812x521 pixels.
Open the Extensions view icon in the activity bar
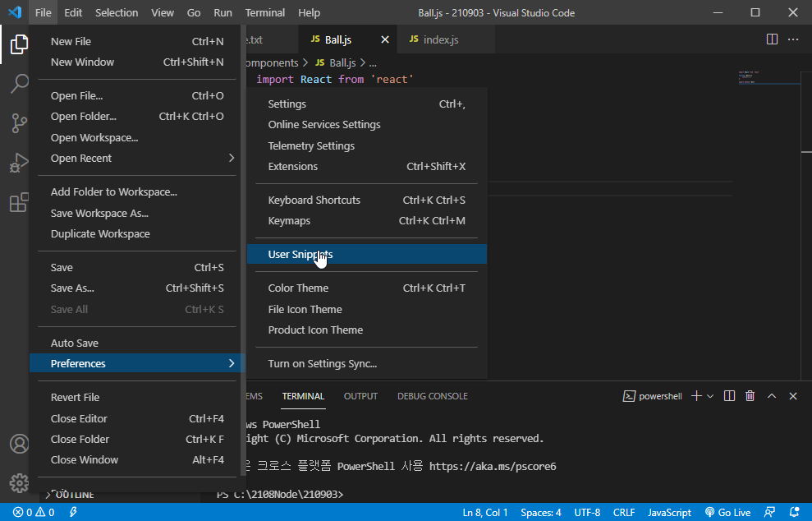coord(19,202)
